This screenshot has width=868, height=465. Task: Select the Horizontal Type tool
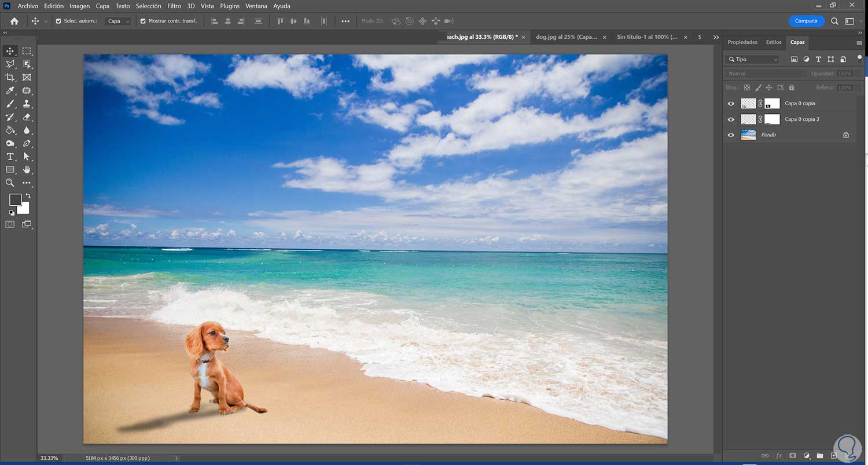click(x=10, y=157)
